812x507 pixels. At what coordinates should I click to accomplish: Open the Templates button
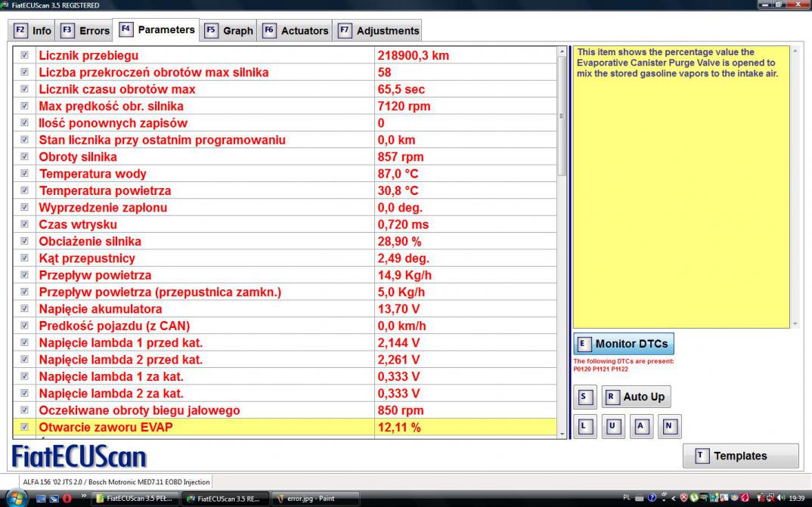[x=740, y=456]
